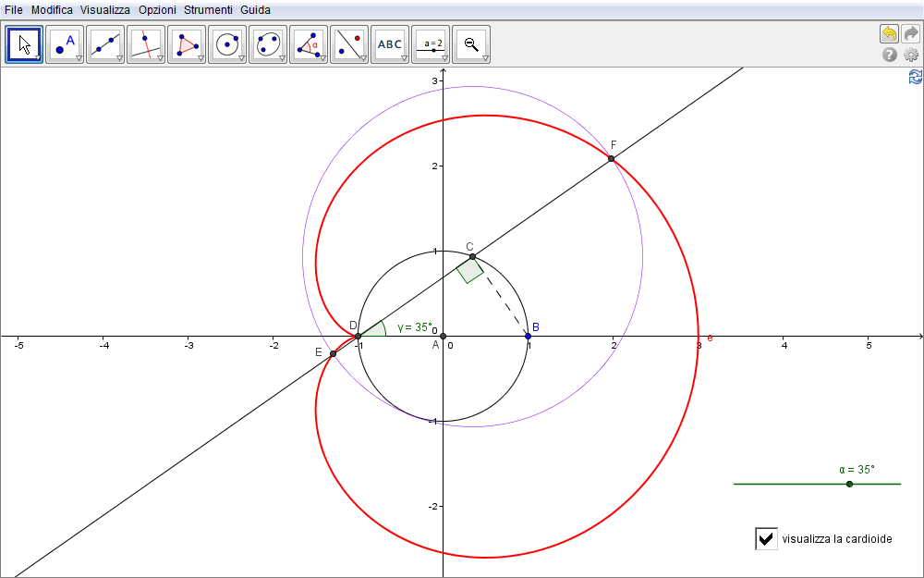Click the green right-angle marker near C

tap(469, 271)
